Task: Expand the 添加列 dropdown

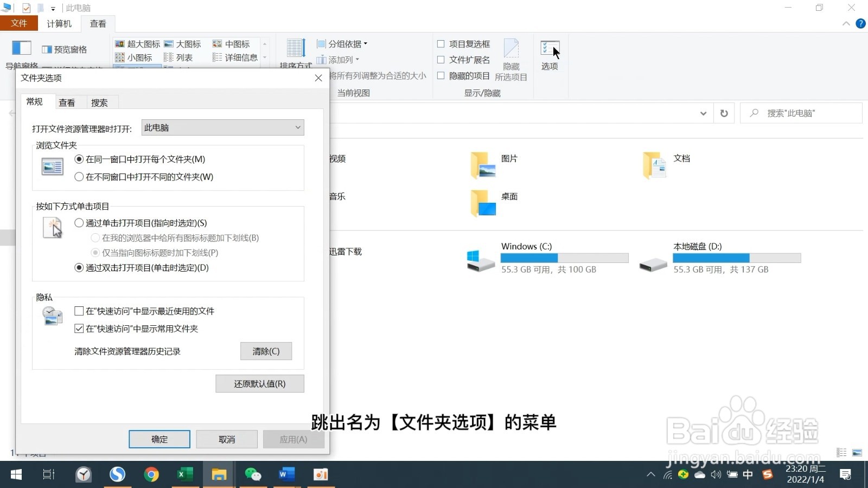Action: pyautogui.click(x=338, y=60)
